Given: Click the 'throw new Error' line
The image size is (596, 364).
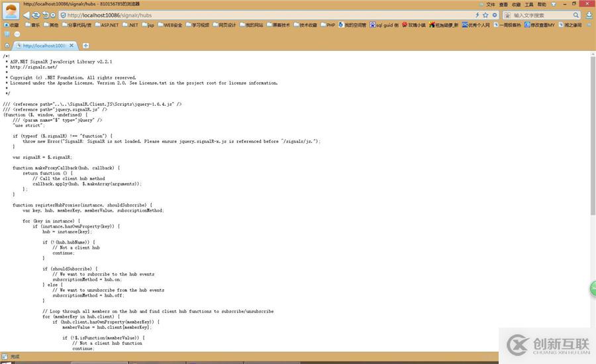Looking at the screenshot, I should [172, 141].
